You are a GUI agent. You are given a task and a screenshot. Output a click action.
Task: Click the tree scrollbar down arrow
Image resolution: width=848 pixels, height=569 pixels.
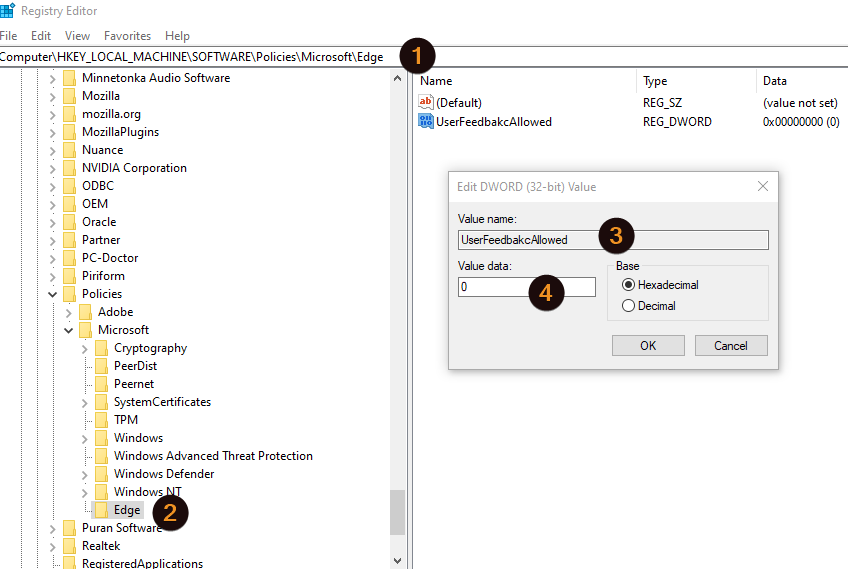[398, 561]
